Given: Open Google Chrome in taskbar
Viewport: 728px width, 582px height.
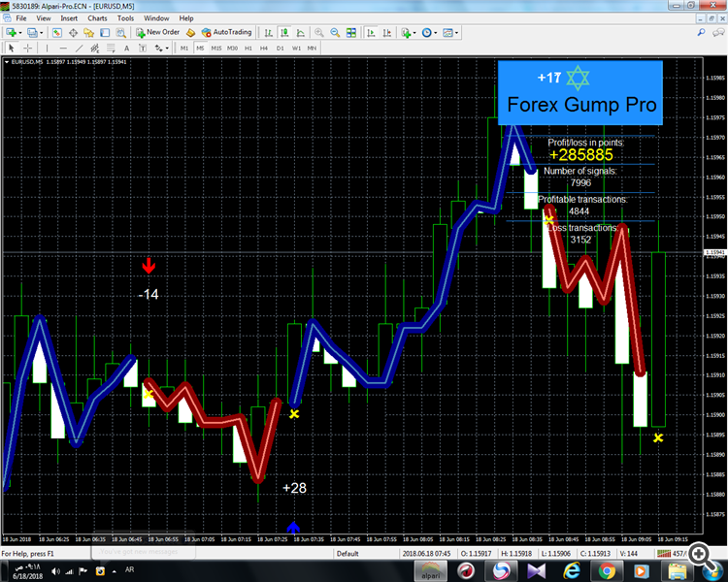Looking at the screenshot, I should tap(607, 571).
